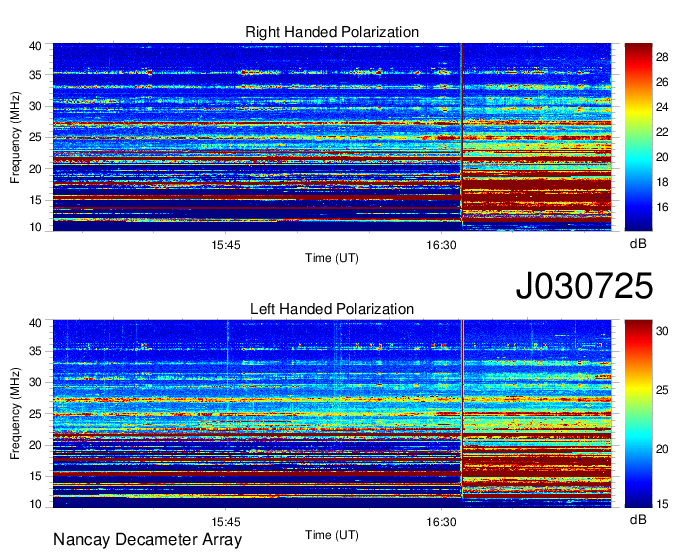This screenshot has height=552, width=680.
Task: Click the 30 MHz tick of left-handed plot
Action: pyautogui.click(x=35, y=382)
